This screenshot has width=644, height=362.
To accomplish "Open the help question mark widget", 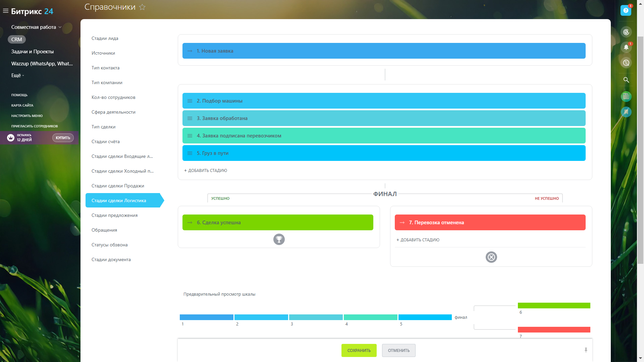I will click(626, 10).
